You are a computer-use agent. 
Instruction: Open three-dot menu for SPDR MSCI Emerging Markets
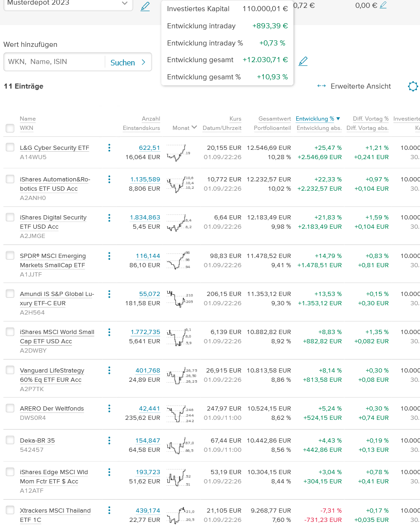click(x=109, y=256)
